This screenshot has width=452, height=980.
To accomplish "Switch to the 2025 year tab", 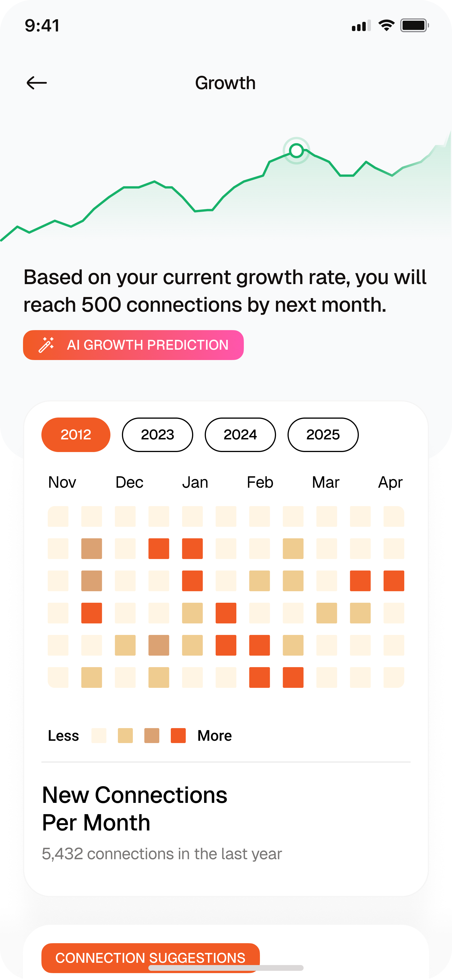I will [323, 435].
